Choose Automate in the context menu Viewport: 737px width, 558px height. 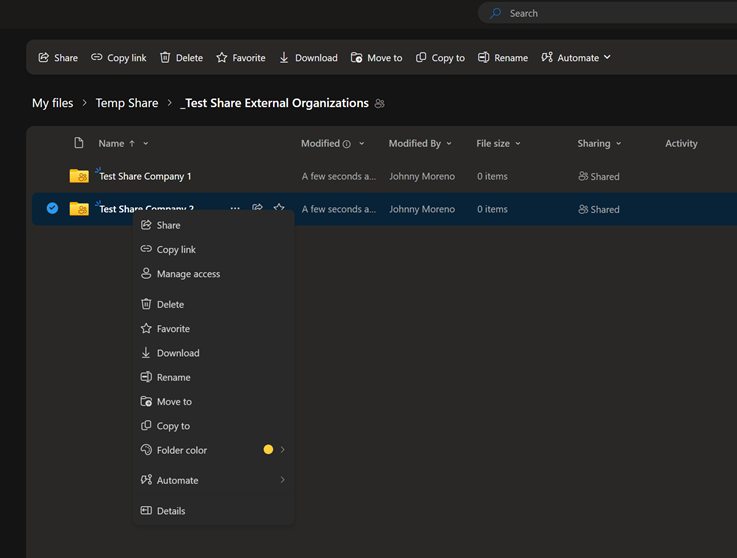pos(214,480)
